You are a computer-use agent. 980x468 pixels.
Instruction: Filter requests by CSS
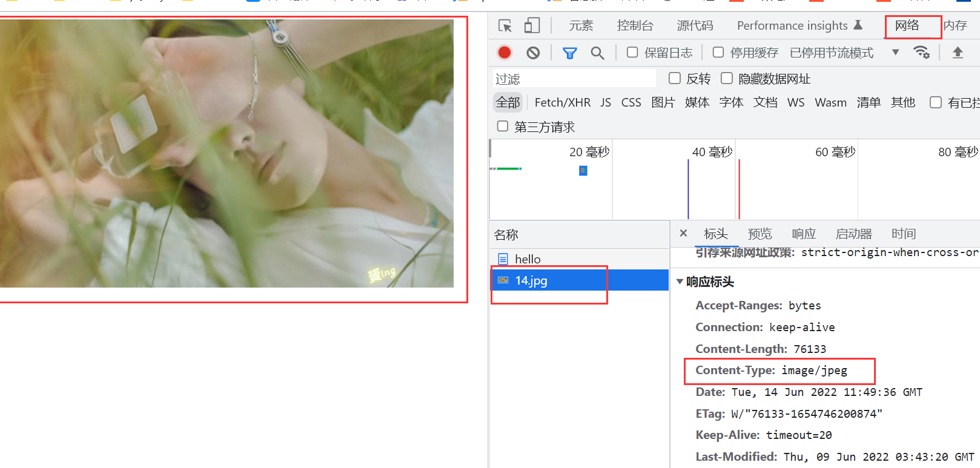tap(631, 102)
